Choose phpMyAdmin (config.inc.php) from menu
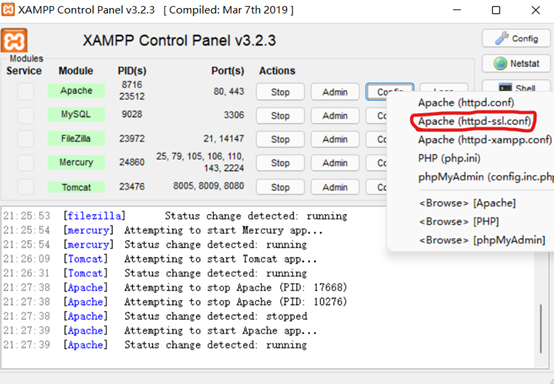This screenshot has height=384, width=554. (x=485, y=176)
